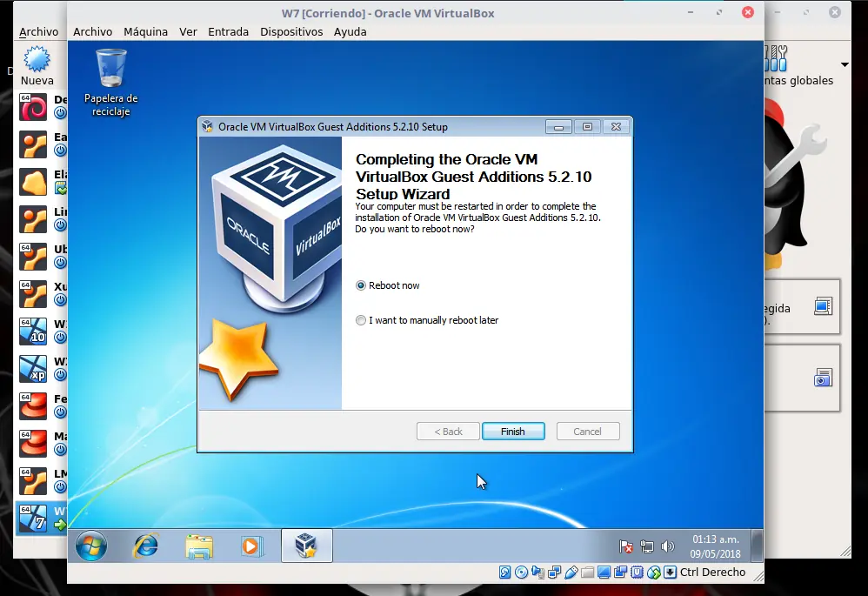The width and height of the screenshot is (868, 596).
Task: Click the 'Ctrl Derecho' host key label
Action: tap(712, 573)
